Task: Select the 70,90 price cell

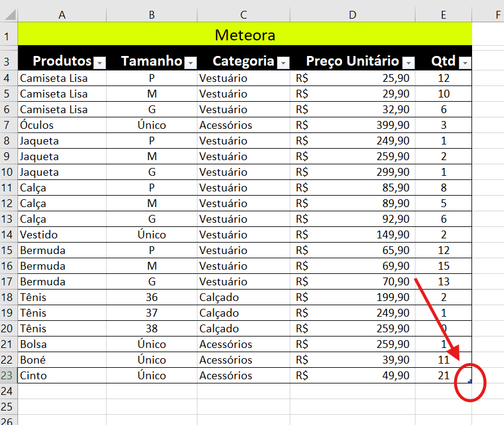Action: coord(353,281)
